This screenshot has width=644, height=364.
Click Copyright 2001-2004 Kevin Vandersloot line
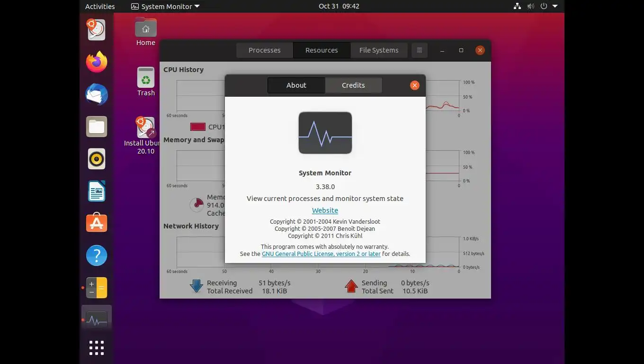pyautogui.click(x=325, y=221)
